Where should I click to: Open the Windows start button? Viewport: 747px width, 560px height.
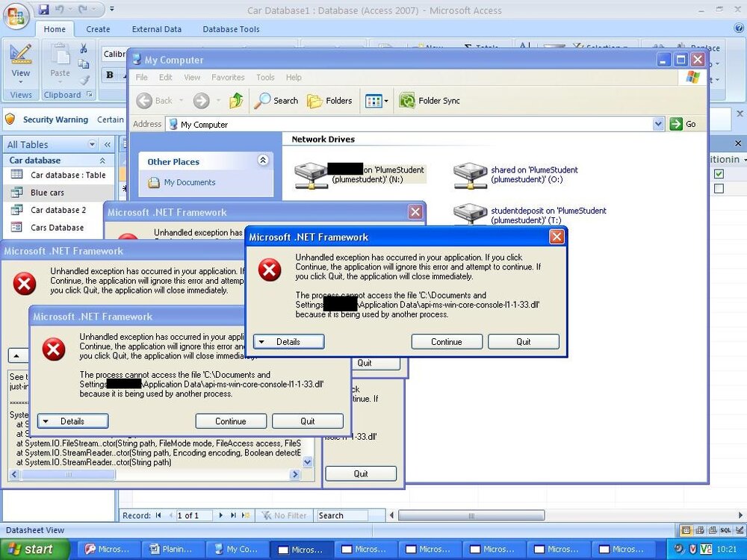click(34, 549)
